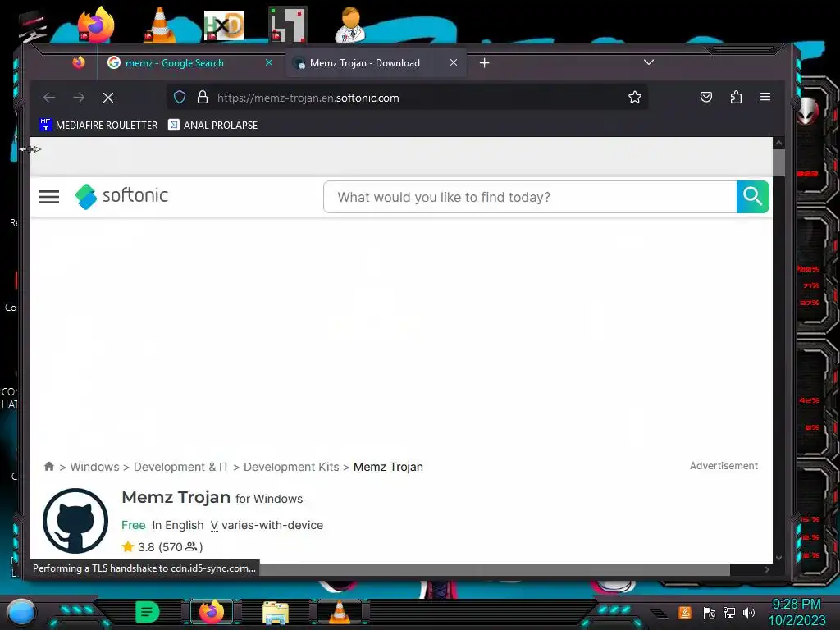Go to home breadcrumb icon
Image resolution: width=840 pixels, height=630 pixels.
(x=49, y=466)
